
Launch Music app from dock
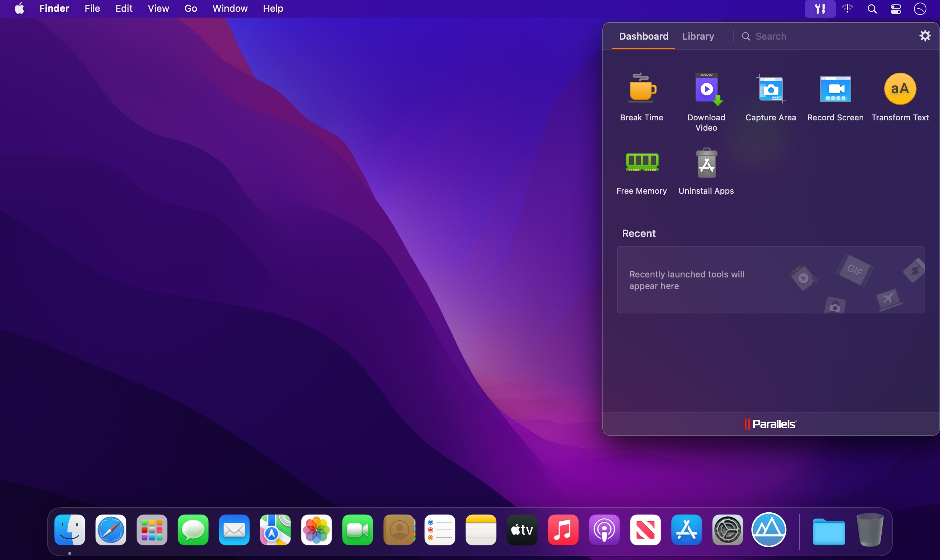(563, 531)
